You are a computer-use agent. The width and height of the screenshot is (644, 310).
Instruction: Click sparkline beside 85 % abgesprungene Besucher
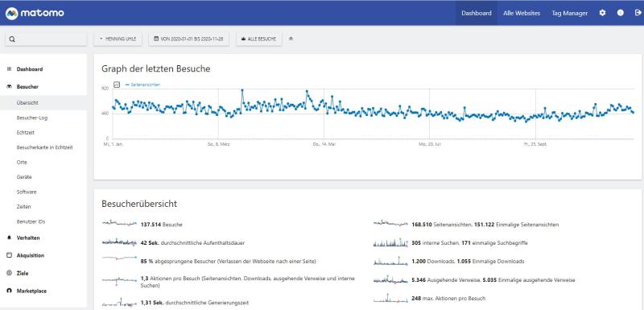click(119, 258)
